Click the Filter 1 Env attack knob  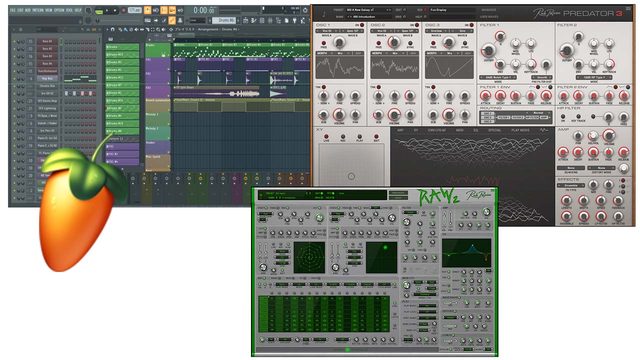tap(485, 96)
